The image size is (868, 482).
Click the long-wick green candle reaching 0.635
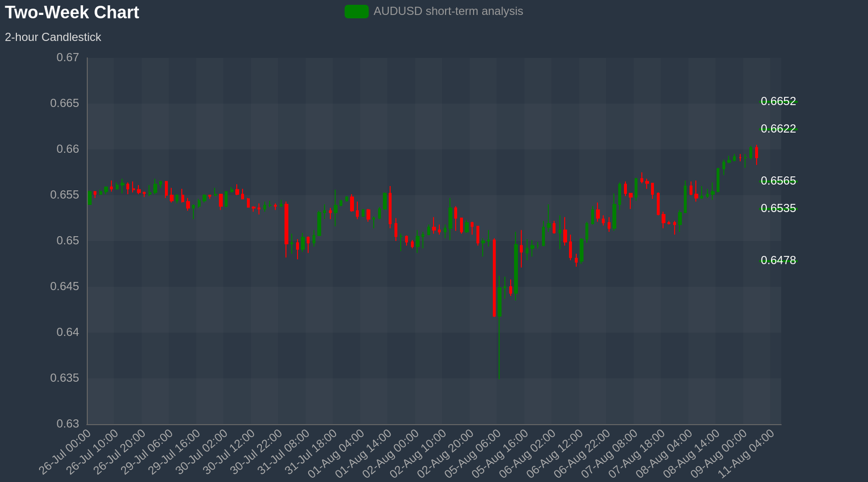pos(499,328)
